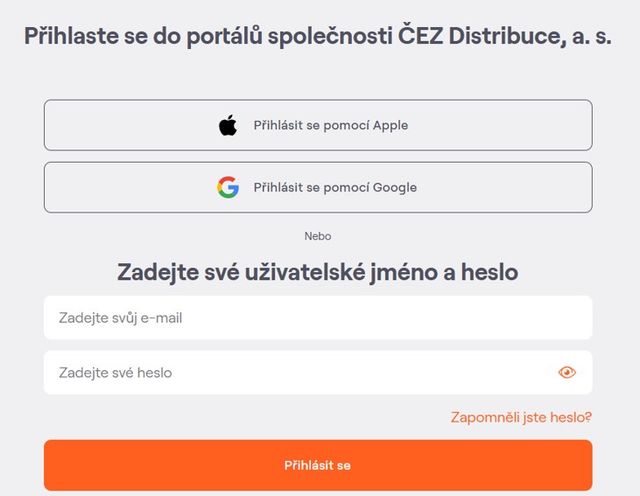Sign in with the Apple button
The image size is (640, 496).
point(318,125)
